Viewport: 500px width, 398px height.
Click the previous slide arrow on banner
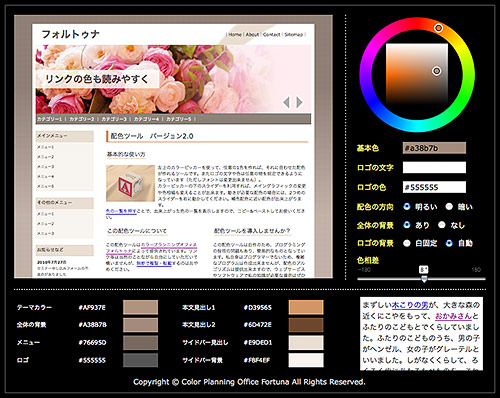pos(286,102)
